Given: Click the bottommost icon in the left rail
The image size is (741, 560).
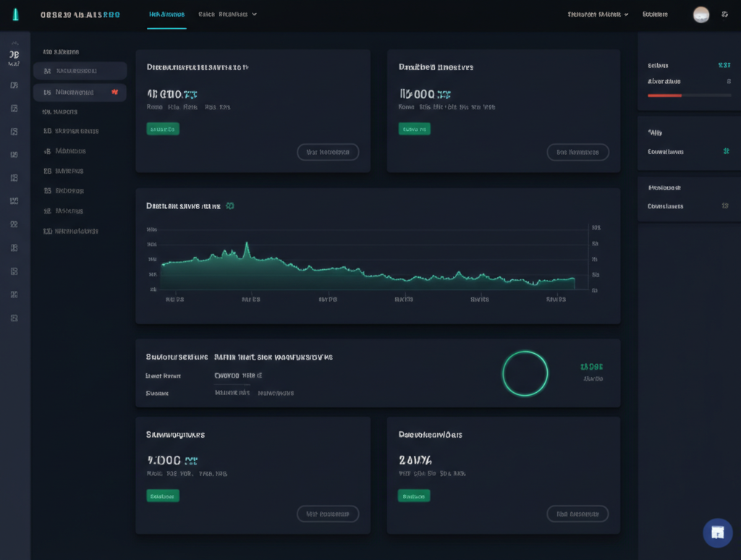Looking at the screenshot, I should click(x=14, y=318).
